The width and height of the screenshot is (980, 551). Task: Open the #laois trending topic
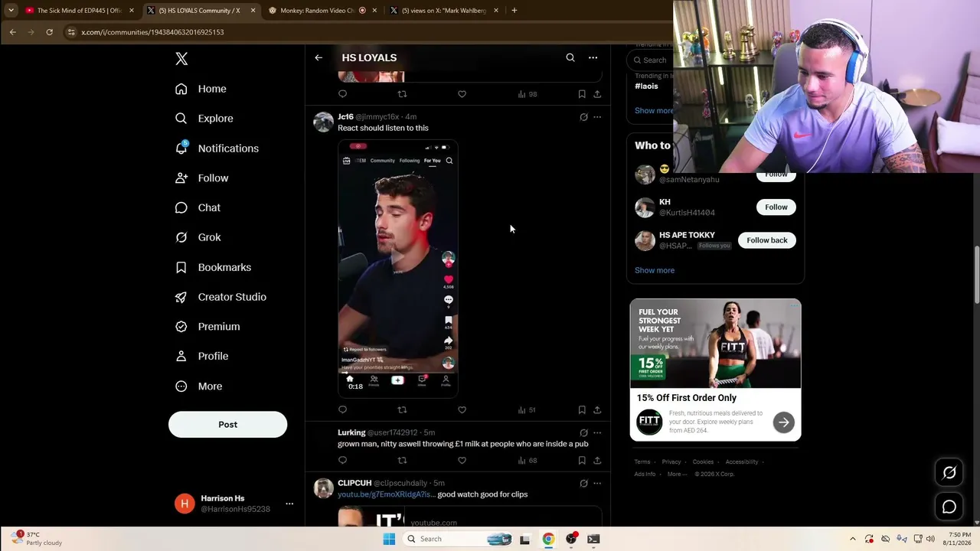pyautogui.click(x=646, y=86)
